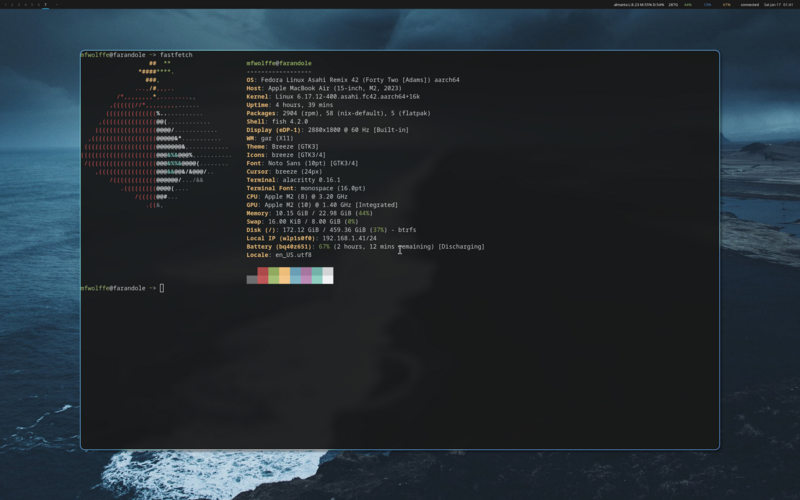800x500 pixels.
Task: Switch to workspace 2 in top bar
Action: (x=12, y=5)
